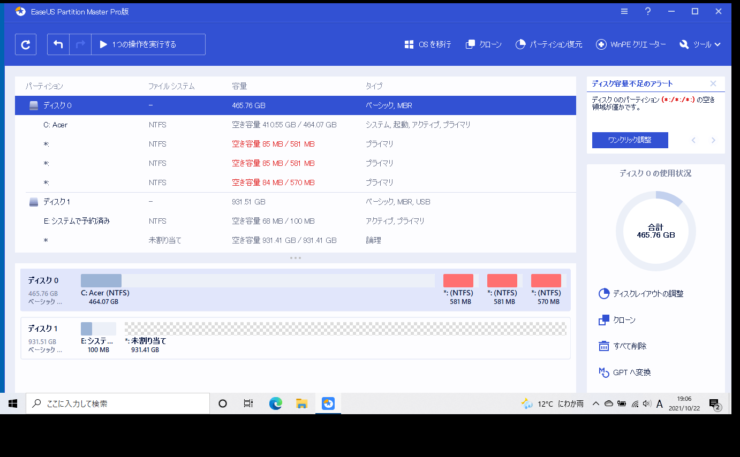Open the OSを移行 (migrate OS) tool
The image size is (740, 457).
coord(428,44)
